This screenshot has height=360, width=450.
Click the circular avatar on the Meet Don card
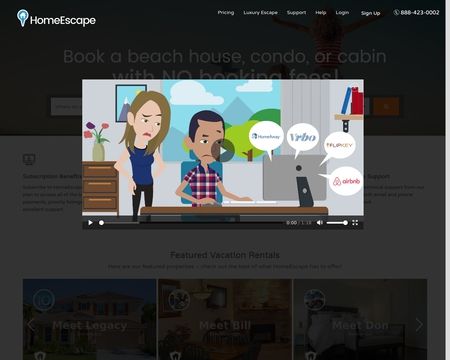pyautogui.click(x=315, y=300)
